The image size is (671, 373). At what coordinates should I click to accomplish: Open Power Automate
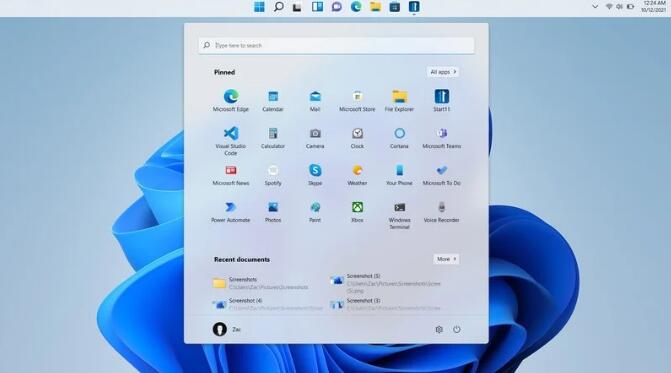[231, 212]
